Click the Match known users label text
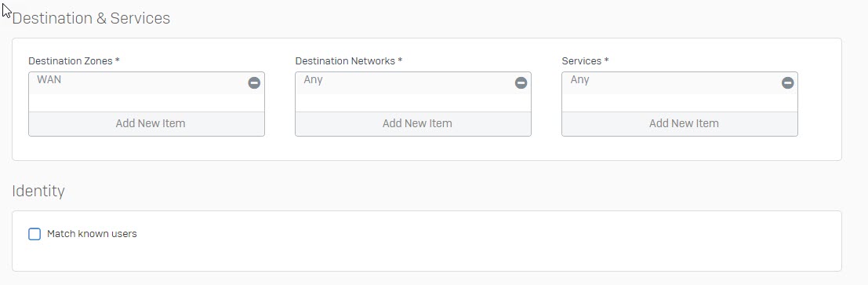 [x=92, y=234]
